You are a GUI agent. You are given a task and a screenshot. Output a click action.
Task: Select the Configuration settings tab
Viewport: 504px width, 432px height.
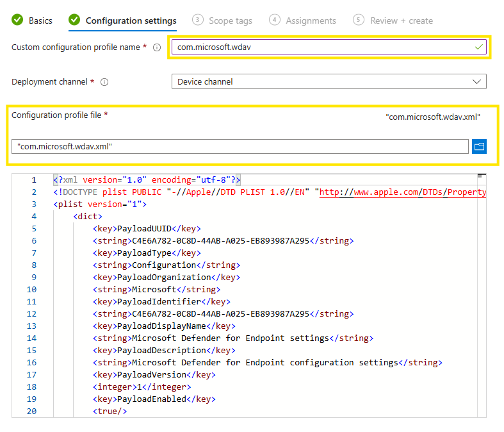coord(131,21)
